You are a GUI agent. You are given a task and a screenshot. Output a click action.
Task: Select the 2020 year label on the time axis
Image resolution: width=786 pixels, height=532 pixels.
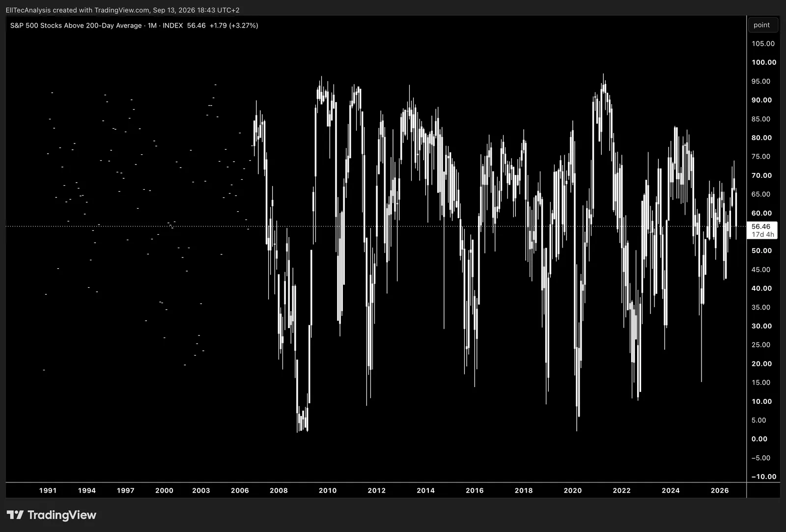pyautogui.click(x=573, y=490)
